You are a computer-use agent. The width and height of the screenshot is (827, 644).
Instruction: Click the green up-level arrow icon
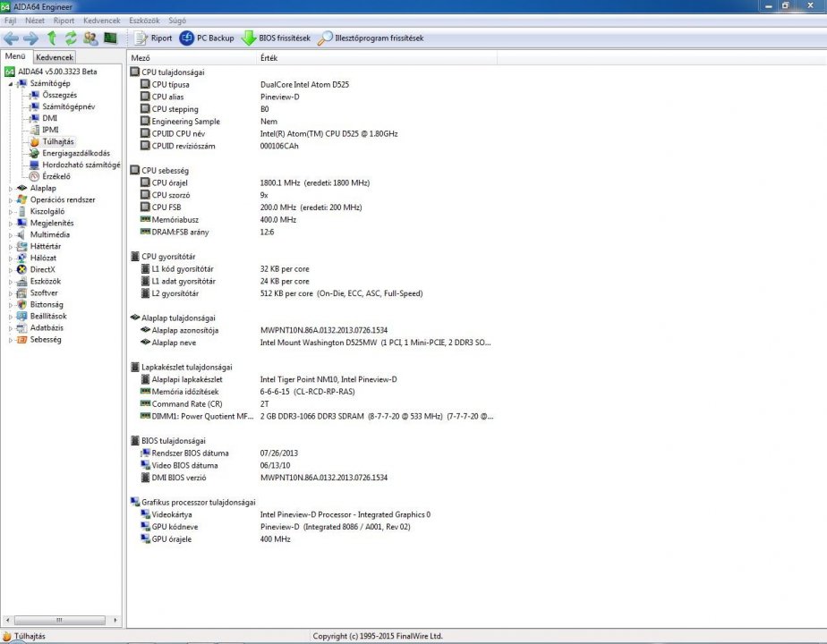coord(52,38)
